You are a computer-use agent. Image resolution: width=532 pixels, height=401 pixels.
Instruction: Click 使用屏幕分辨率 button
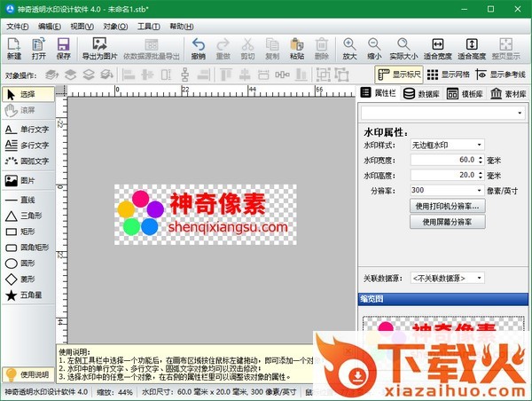tap(448, 222)
